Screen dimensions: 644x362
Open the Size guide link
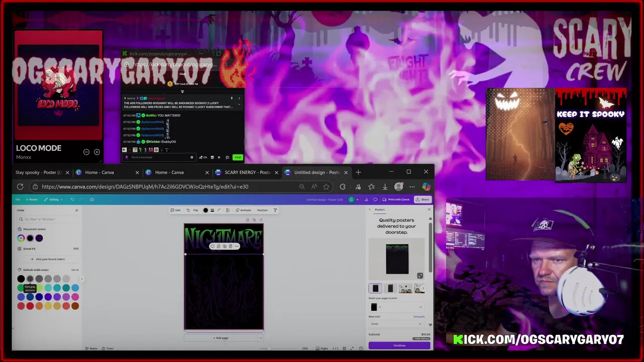419,317
